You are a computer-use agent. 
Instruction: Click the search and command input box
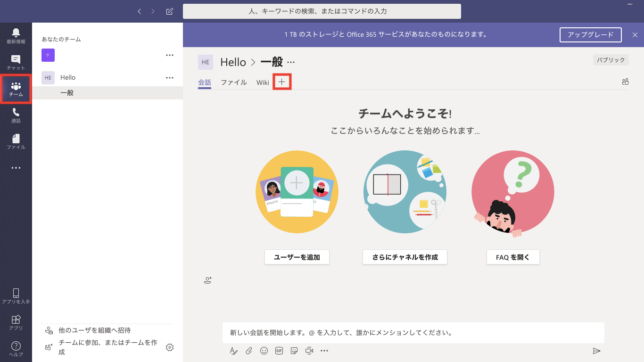[x=322, y=11]
